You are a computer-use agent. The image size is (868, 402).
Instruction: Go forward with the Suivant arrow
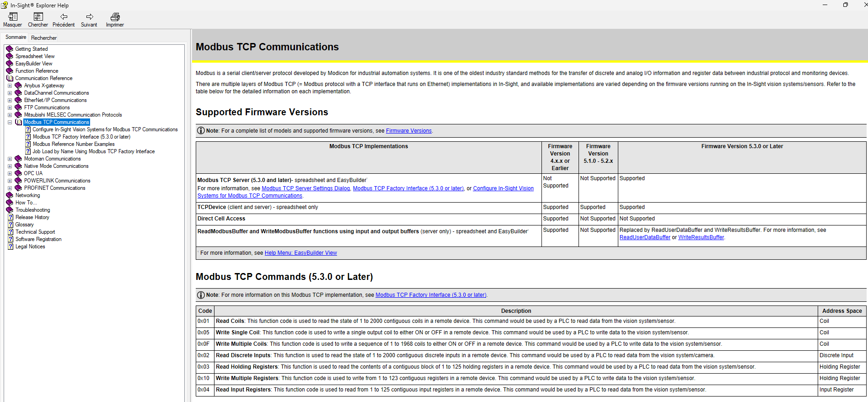(x=89, y=17)
